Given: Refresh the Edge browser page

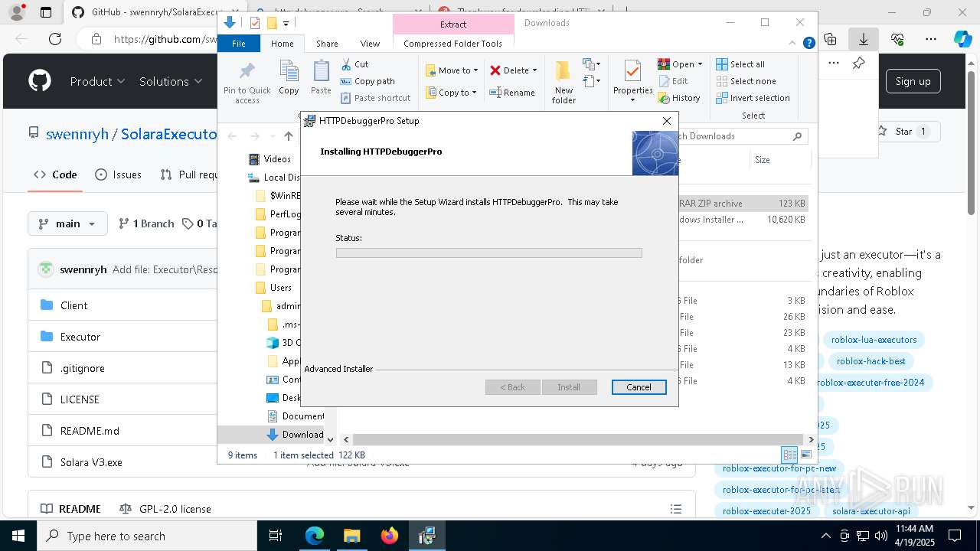Looking at the screenshot, I should 55,39.
